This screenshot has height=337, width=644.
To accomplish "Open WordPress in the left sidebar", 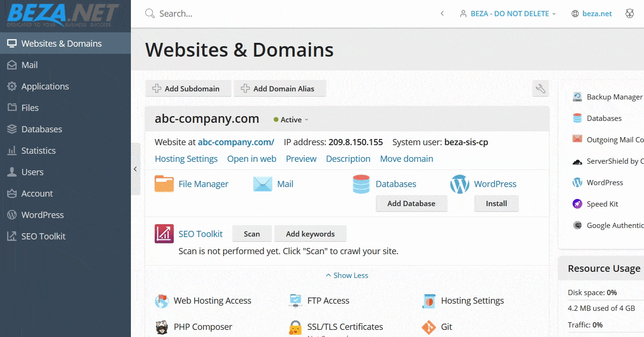I will point(65,215).
